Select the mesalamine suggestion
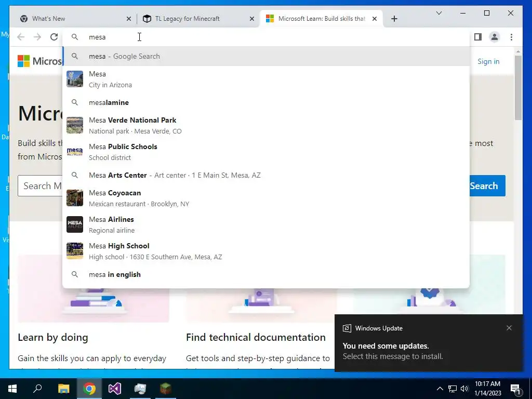 [x=267, y=102]
